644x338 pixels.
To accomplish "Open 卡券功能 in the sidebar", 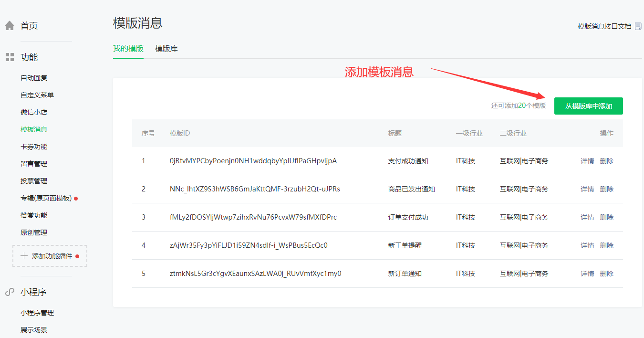I will click(x=34, y=147).
